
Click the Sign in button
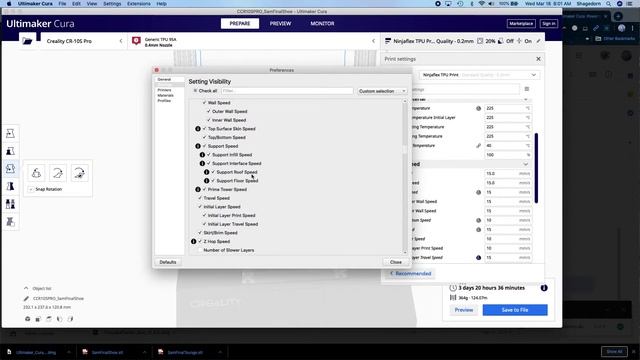point(549,24)
